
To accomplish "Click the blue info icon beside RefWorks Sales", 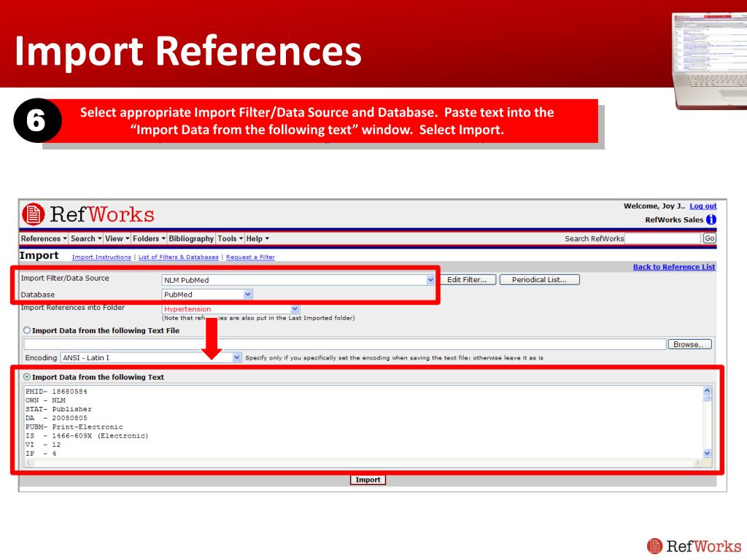I will pos(711,219).
